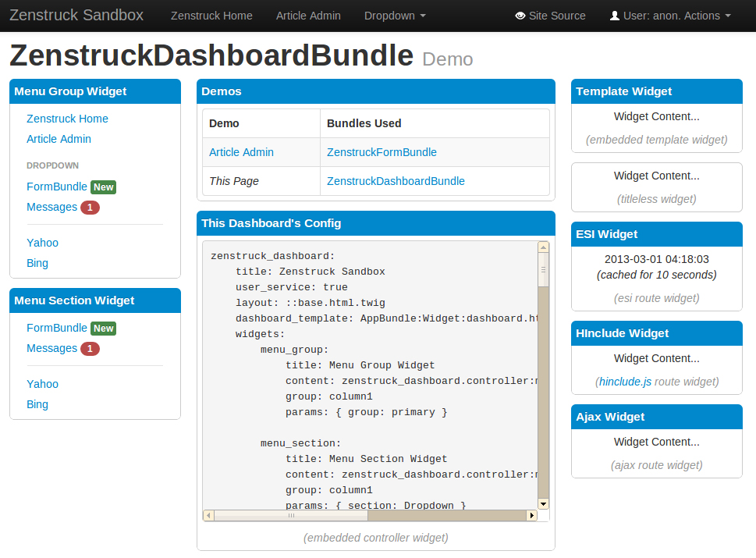Click '(ajax route widget)' caption
Viewport: 756px width, 558px height.
657,465
